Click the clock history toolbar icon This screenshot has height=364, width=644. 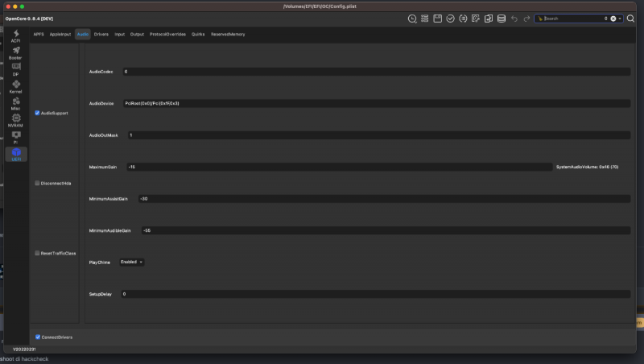412,19
